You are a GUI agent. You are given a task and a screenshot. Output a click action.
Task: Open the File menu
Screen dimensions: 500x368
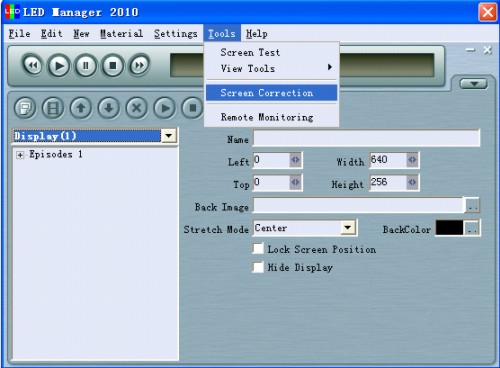[x=19, y=34]
